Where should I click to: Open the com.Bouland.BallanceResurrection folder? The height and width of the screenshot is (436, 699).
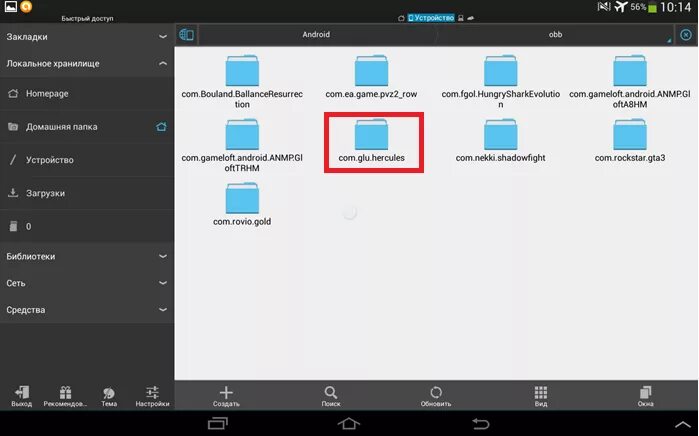[x=242, y=81]
